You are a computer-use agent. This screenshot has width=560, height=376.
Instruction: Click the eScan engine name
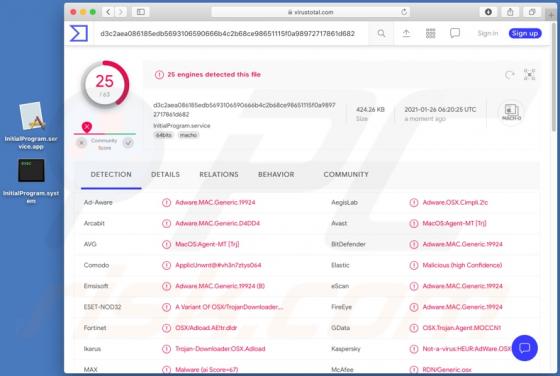[340, 286]
